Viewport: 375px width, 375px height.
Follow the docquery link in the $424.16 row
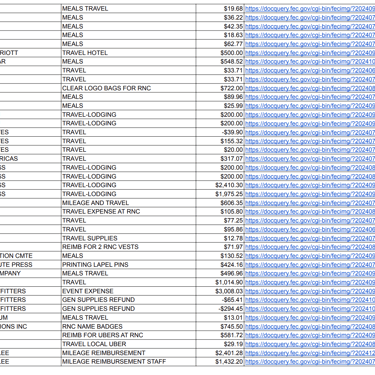310,265
